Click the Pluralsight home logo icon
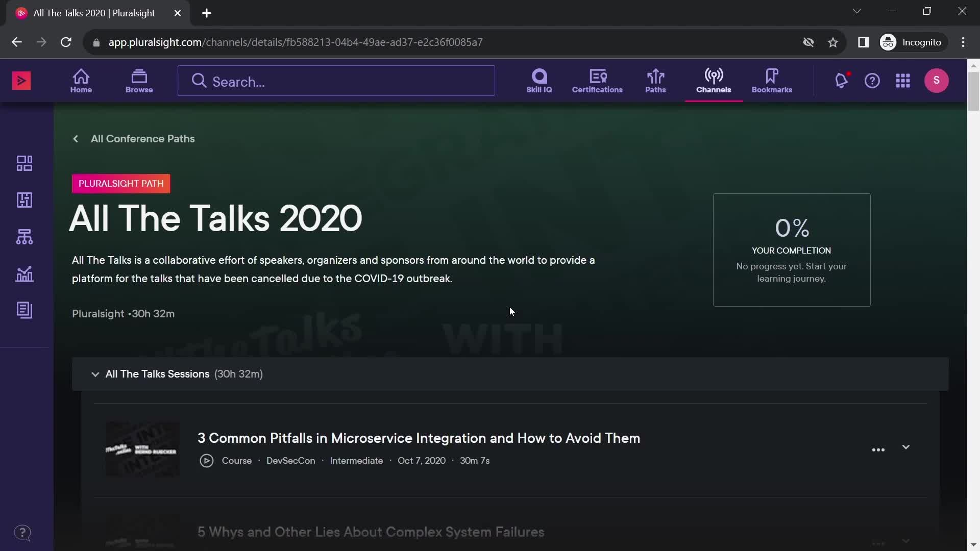The width and height of the screenshot is (980, 551). 21,81
